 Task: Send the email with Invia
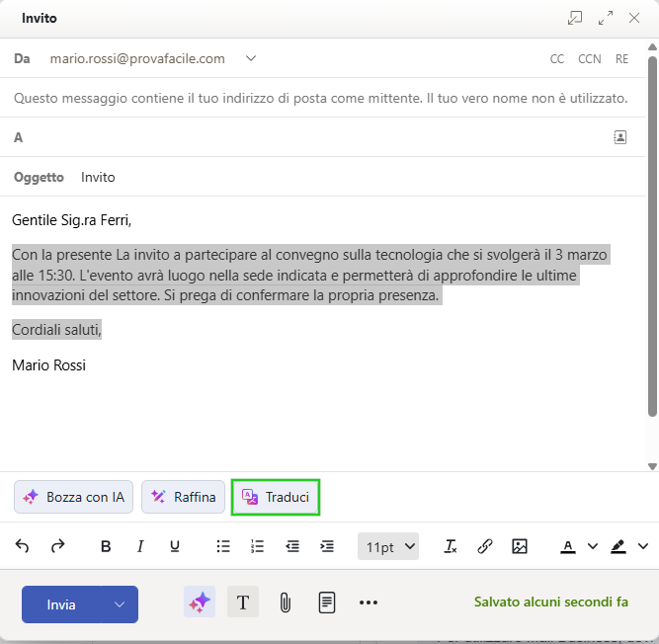tap(61, 604)
